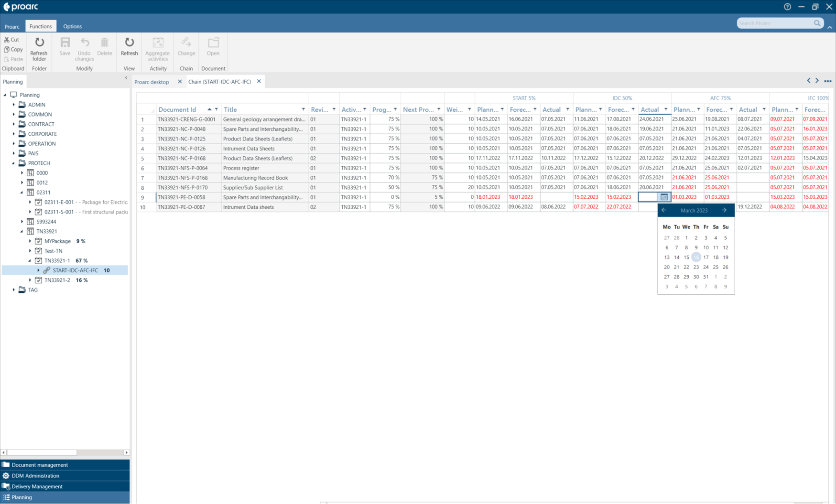
Task: Collapse the Planning side panel with the chevron
Action: coord(126,77)
